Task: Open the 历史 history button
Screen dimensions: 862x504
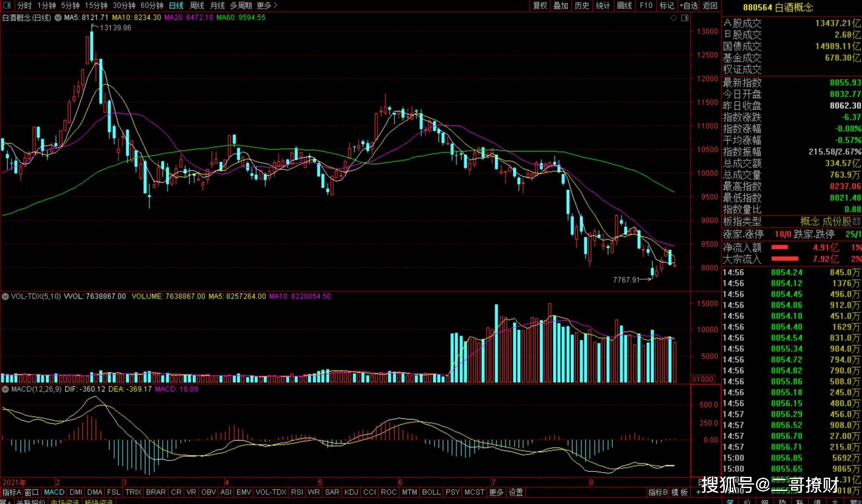Action: click(x=582, y=6)
